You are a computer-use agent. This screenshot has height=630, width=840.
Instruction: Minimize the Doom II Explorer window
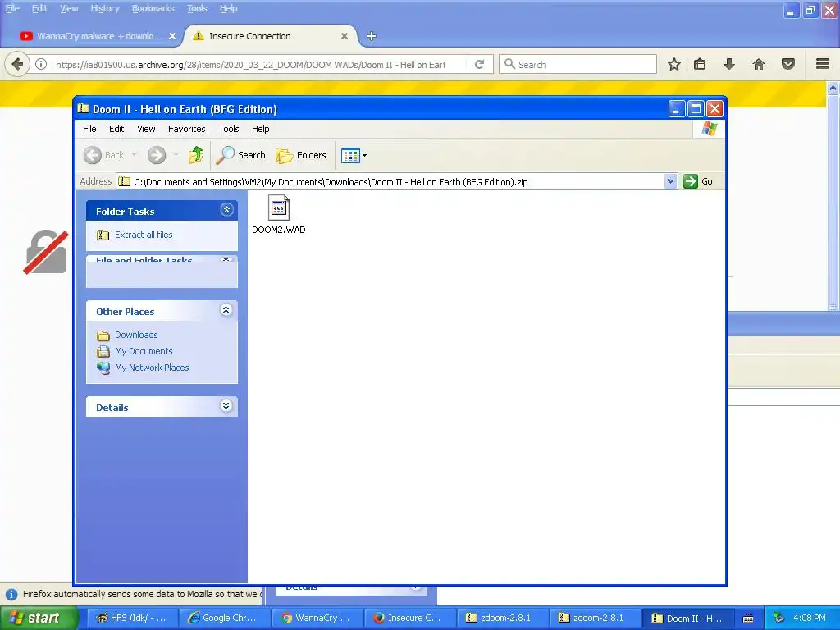click(677, 109)
